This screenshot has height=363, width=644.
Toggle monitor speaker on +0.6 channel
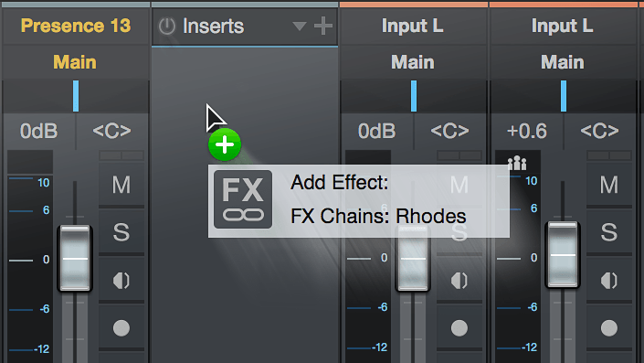click(x=609, y=281)
